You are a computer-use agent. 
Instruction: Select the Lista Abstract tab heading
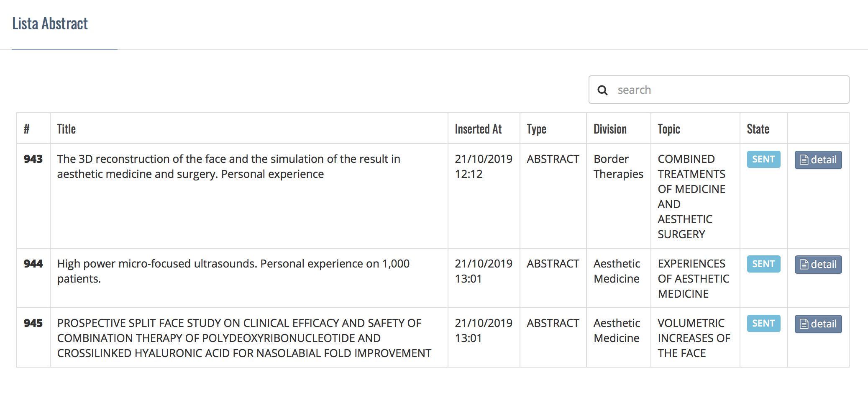(x=50, y=23)
